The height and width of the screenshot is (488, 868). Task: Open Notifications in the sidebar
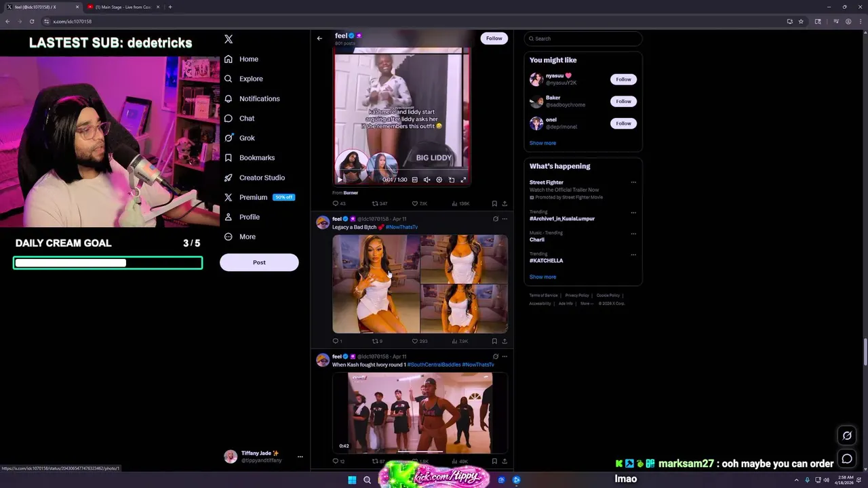(x=252, y=98)
